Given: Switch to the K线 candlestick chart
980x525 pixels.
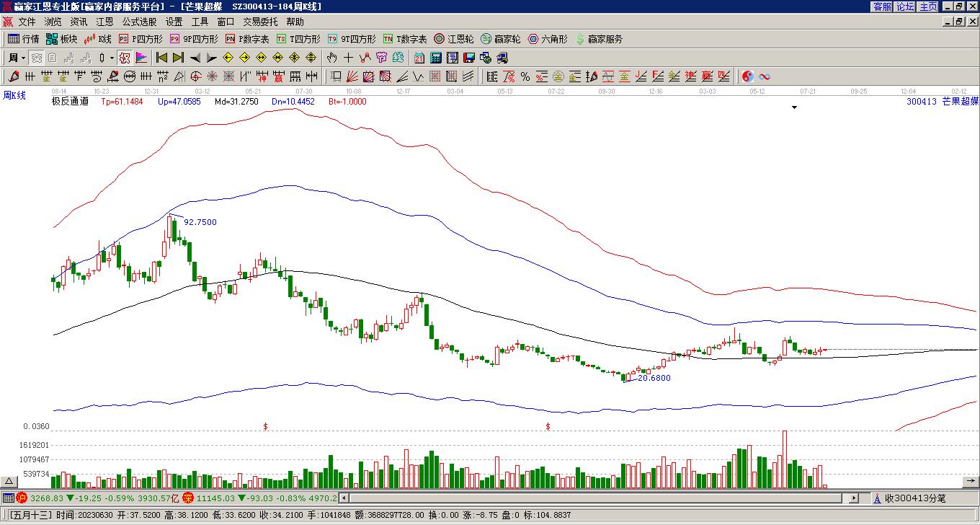Looking at the screenshot, I should pyautogui.click(x=97, y=39).
